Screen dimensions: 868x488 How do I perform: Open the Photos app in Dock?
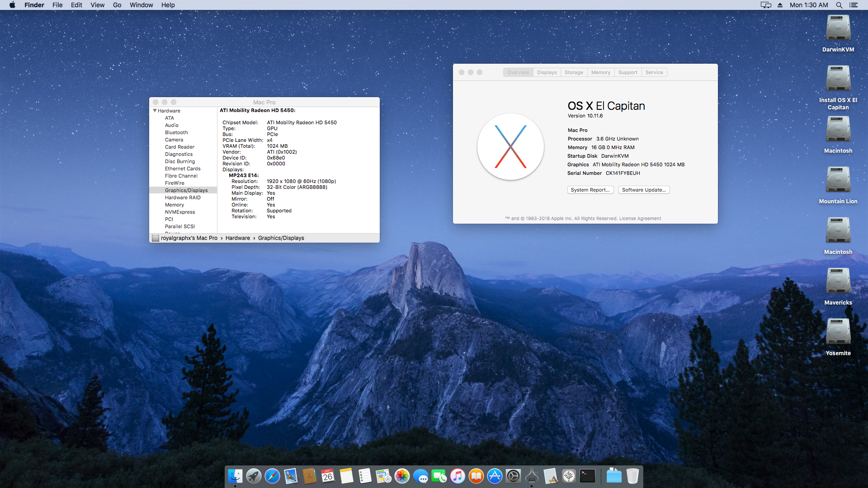pyautogui.click(x=402, y=476)
